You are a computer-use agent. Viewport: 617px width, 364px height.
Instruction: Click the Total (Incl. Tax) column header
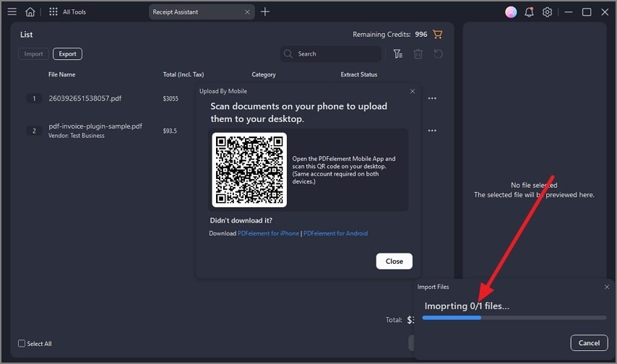pyautogui.click(x=184, y=74)
